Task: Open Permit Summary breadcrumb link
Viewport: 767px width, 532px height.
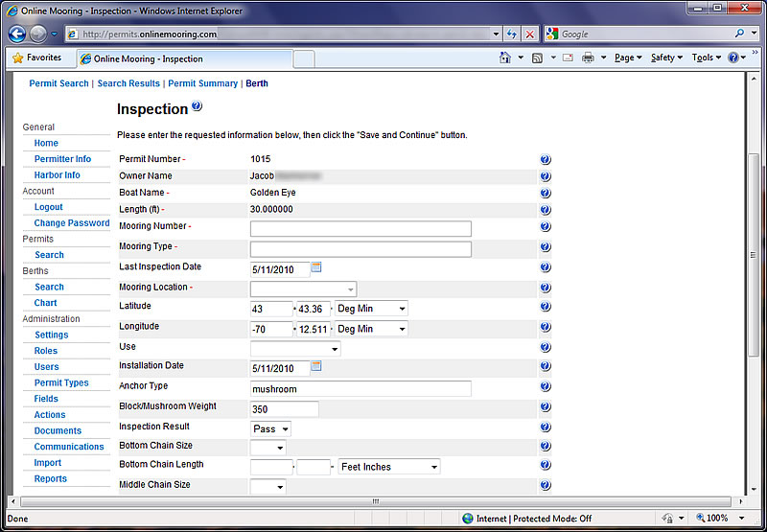Action: click(x=202, y=83)
